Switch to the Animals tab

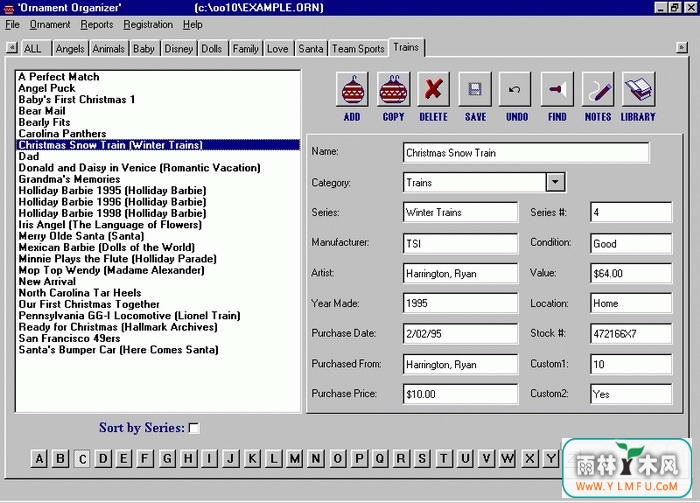[108, 49]
